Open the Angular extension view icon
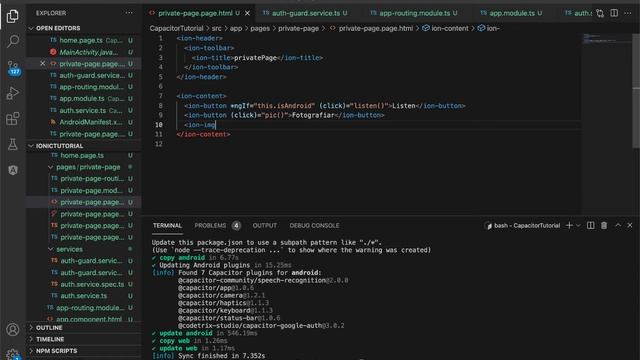 [x=13, y=170]
